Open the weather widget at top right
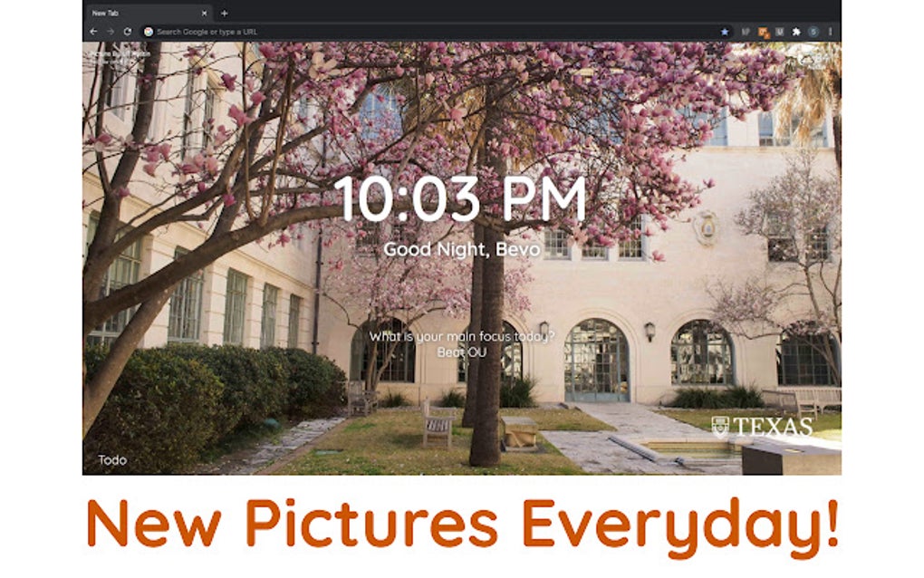Screen dimensions: 924x578 815,60
